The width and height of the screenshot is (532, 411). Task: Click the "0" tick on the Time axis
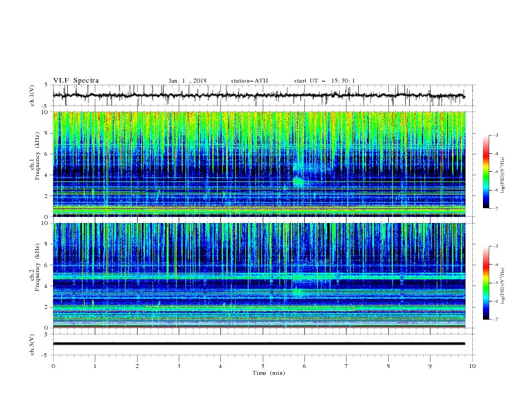click(x=53, y=366)
